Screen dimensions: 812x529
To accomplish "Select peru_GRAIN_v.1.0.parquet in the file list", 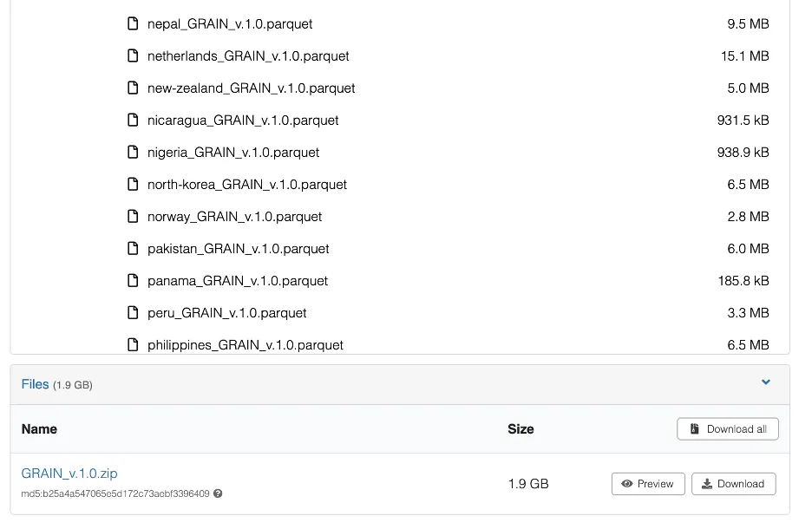I will coord(226,312).
